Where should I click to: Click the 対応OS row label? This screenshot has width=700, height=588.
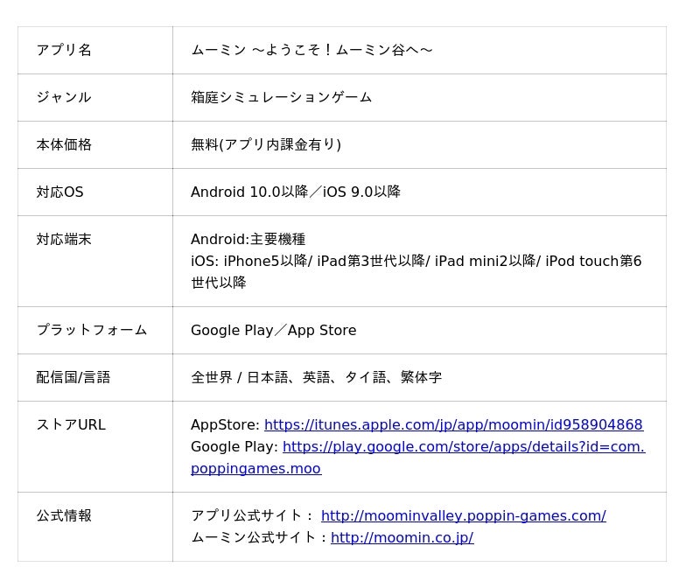(59, 192)
